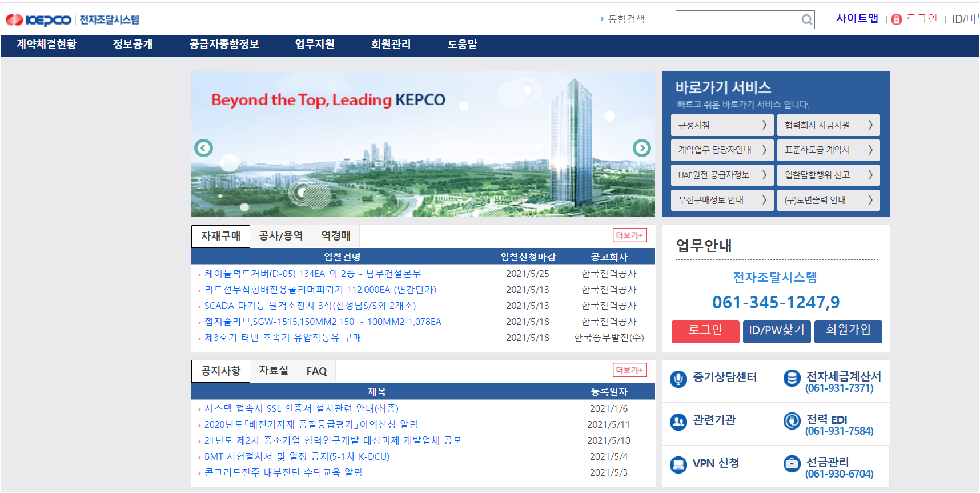Open 콘크리트전주 내부진단 수탁교육 notice
Image resolution: width=980 pixels, height=493 pixels.
(x=283, y=473)
